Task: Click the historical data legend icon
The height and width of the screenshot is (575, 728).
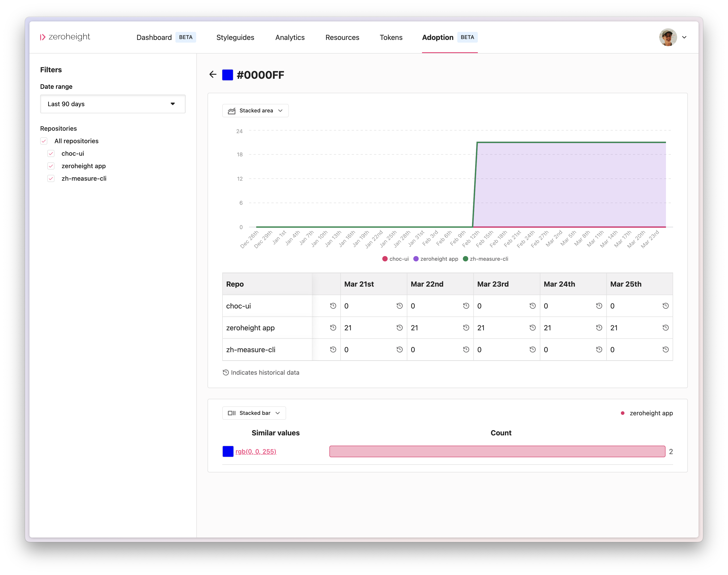Action: click(x=226, y=372)
